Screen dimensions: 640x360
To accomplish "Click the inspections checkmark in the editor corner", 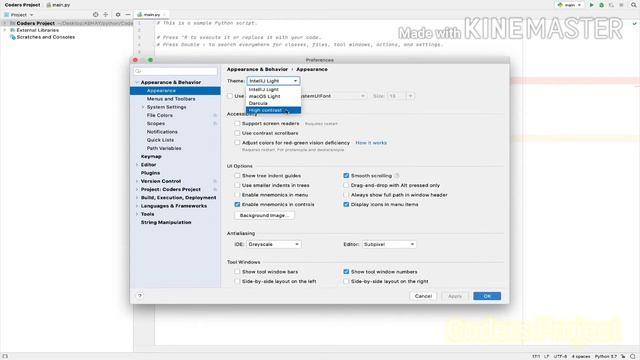I will click(x=635, y=23).
